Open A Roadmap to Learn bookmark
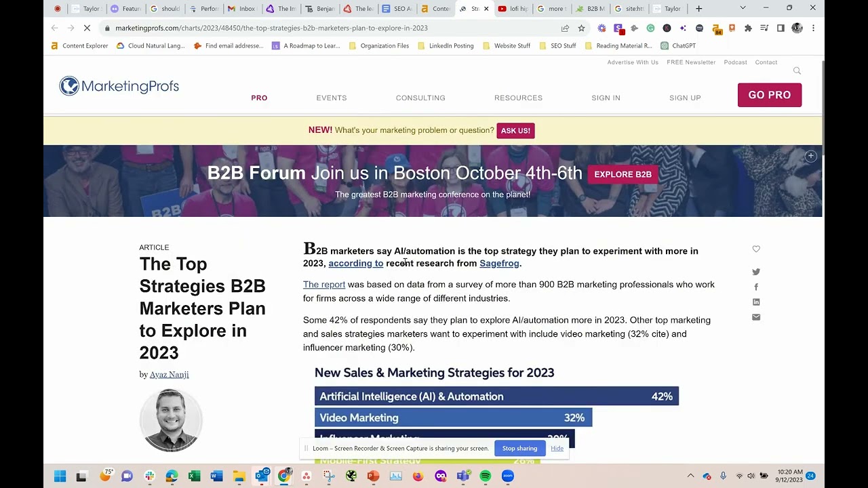 [x=306, y=46]
